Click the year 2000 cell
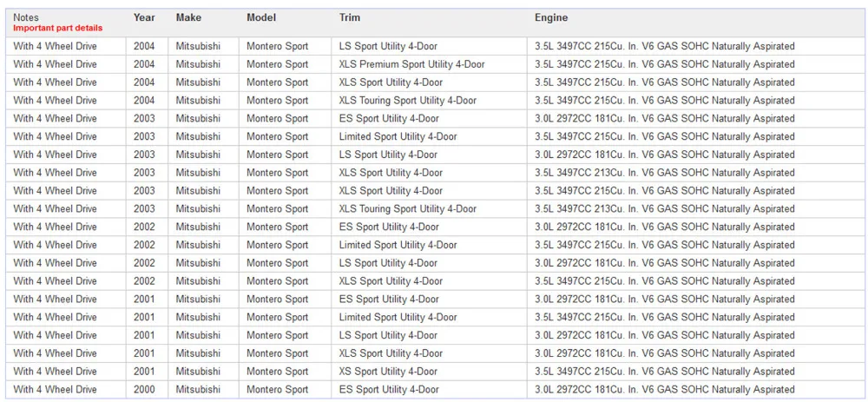The height and width of the screenshot is (402, 868). (x=144, y=389)
